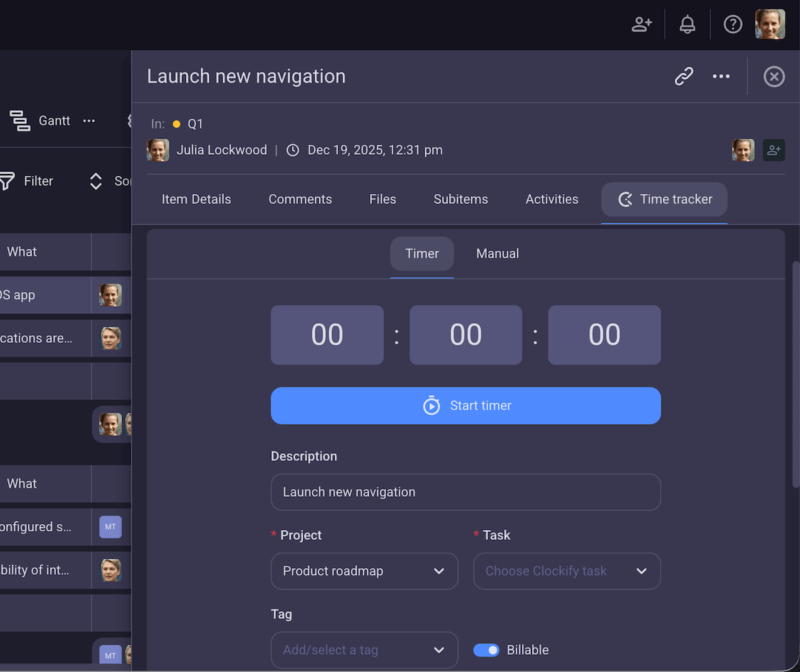Click the yellow Q1 status dot
This screenshot has height=672, width=800.
[176, 123]
